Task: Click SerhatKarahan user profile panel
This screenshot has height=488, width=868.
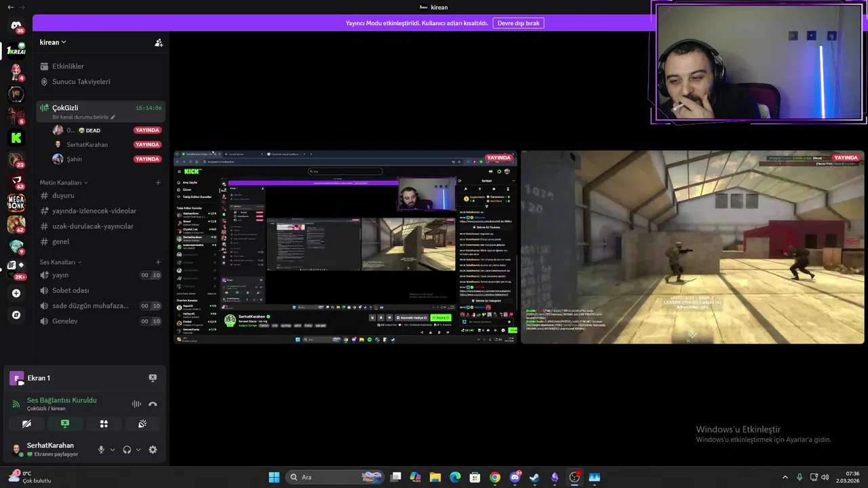Action: coord(49,449)
